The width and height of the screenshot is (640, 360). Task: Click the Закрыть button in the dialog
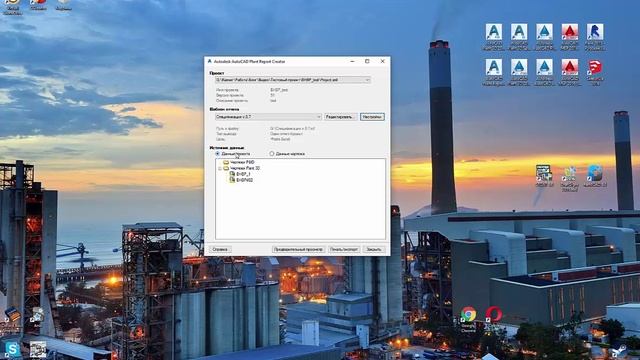click(x=373, y=249)
